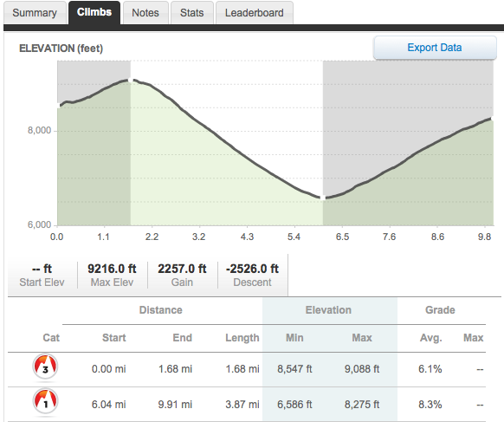Select the Climbs tab
Viewport: 504px width, 422px height.
94,12
